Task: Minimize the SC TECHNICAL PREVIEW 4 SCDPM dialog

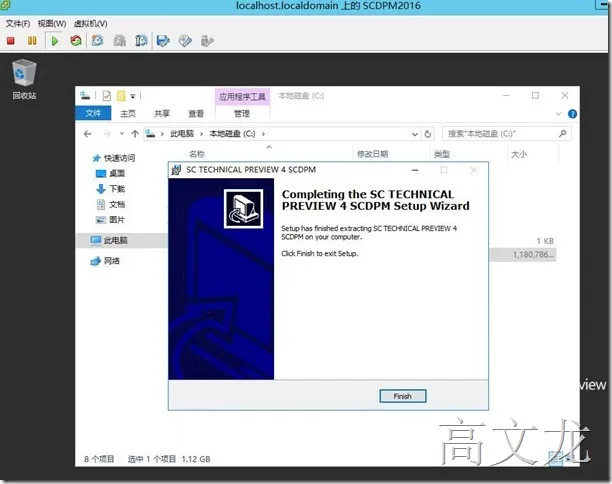Action: 415,170
